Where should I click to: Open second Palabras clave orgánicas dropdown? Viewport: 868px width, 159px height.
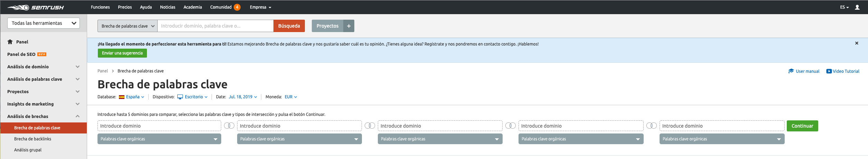(299, 139)
